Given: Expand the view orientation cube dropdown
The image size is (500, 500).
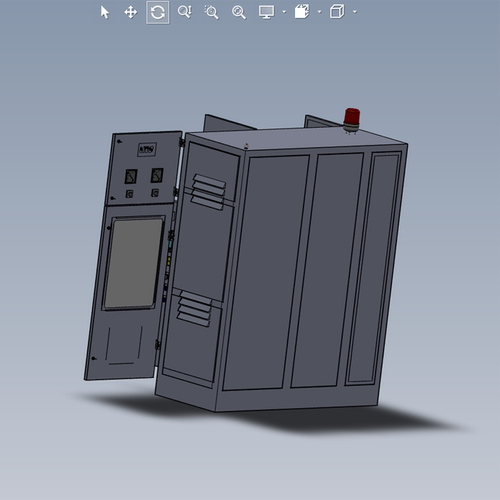Looking at the screenshot, I should tap(355, 12).
